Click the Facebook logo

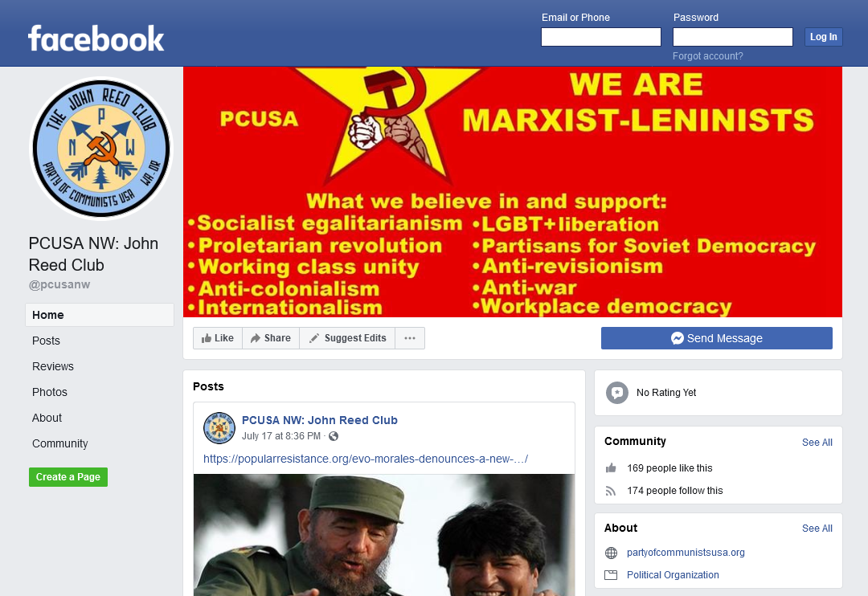click(96, 39)
